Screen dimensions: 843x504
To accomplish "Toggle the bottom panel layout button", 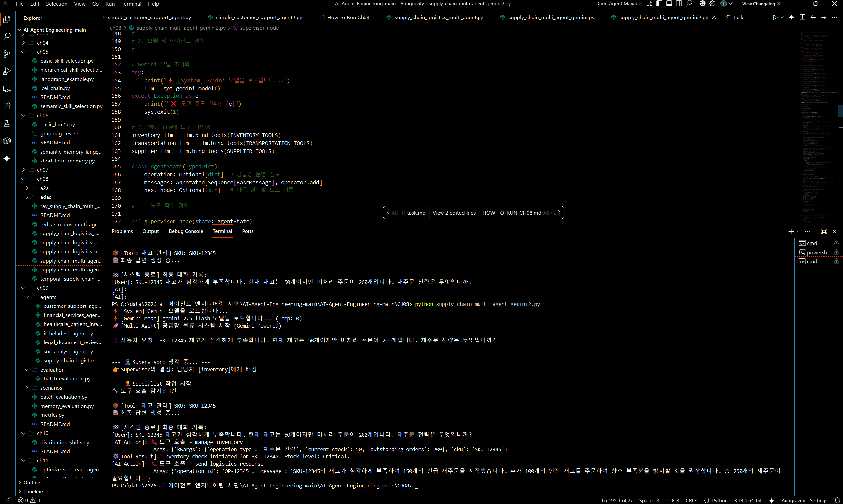I will coord(669,4).
